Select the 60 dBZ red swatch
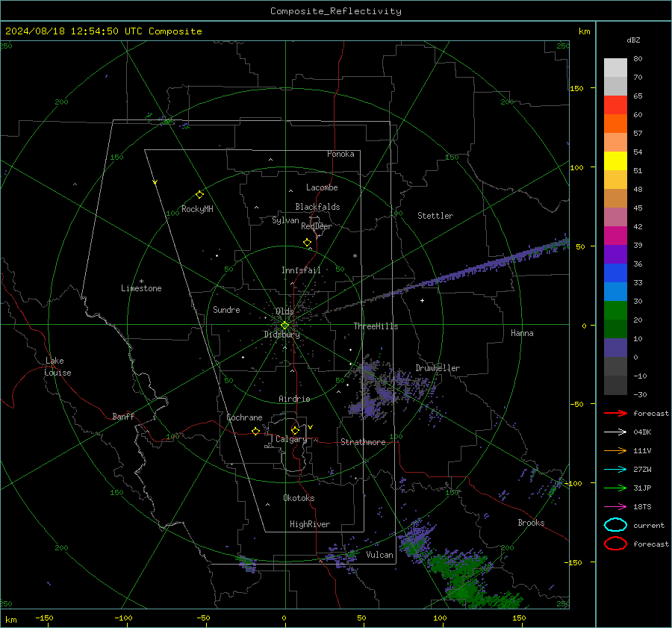Viewport: 672px width, 628px height. (615, 105)
